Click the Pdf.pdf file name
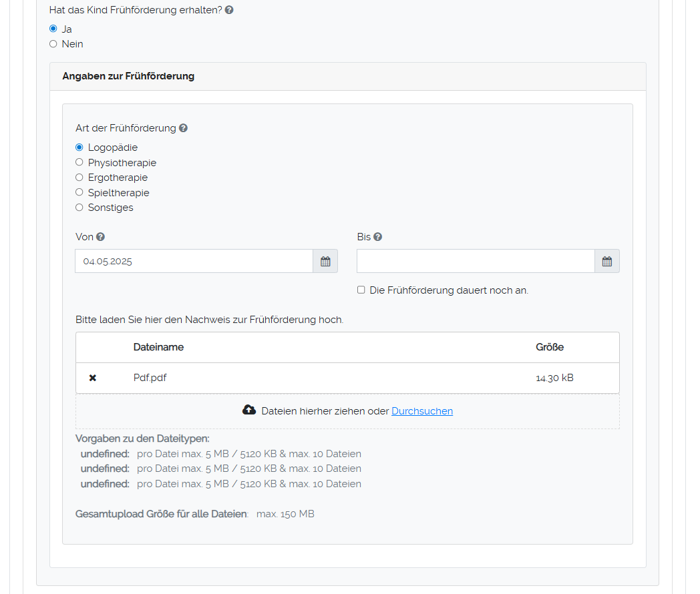 pos(150,378)
